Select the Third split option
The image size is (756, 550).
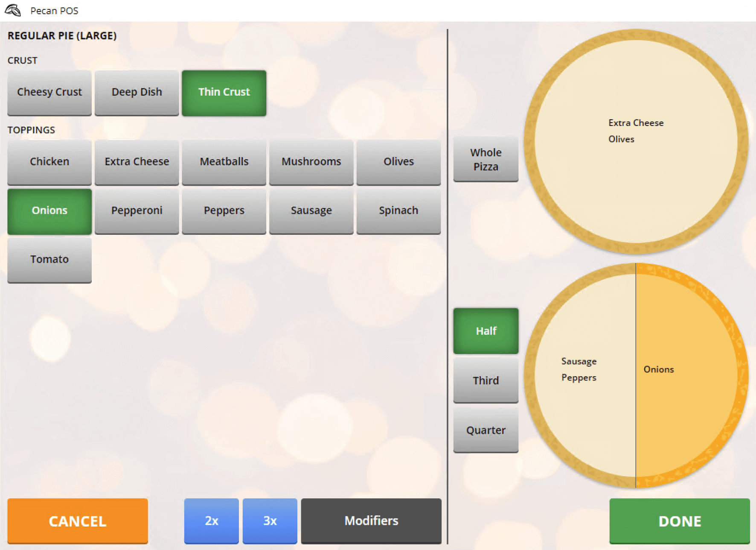(x=486, y=380)
